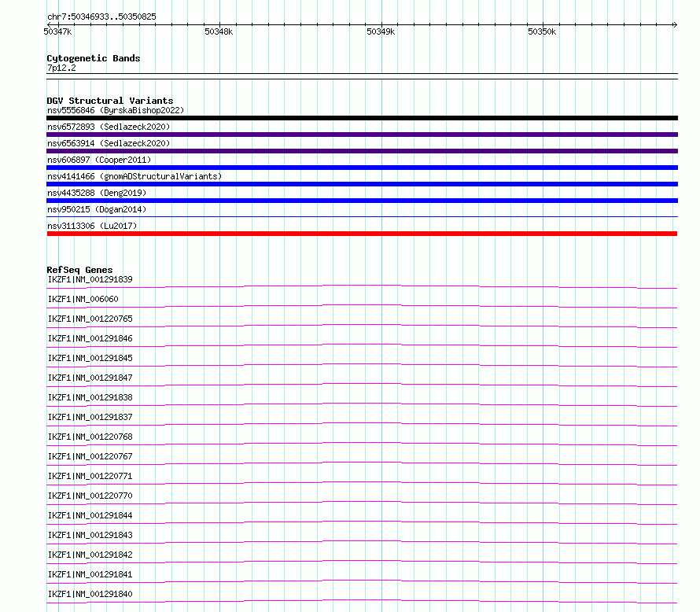Select transcript IKZF1|NM_001291846
Image resolution: width=700 pixels, height=612 pixels.
click(x=90, y=338)
